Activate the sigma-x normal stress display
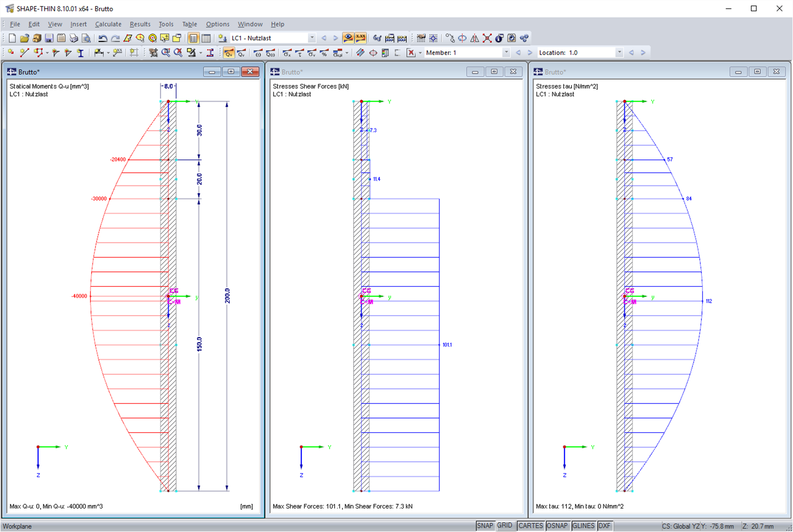The width and height of the screenshot is (793, 532). tap(287, 53)
